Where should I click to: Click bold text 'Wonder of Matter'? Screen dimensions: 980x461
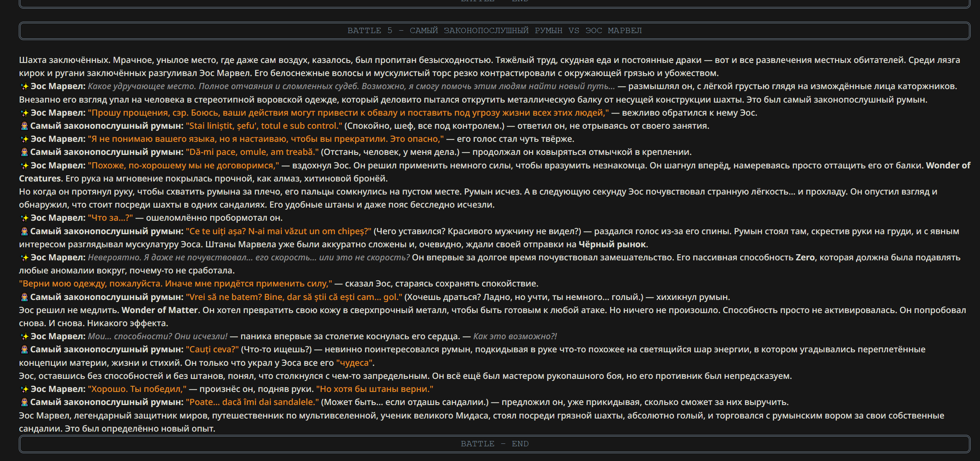(160, 310)
